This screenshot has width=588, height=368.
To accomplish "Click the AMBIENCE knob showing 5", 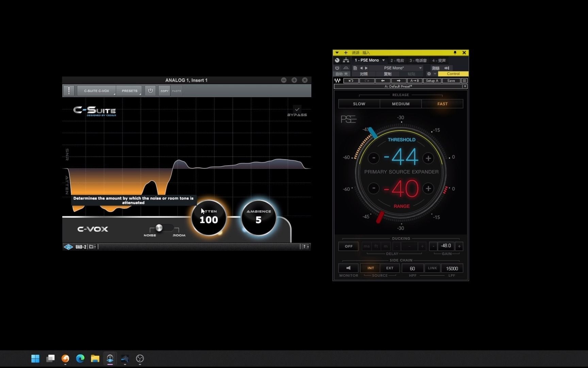I will 259,218.
